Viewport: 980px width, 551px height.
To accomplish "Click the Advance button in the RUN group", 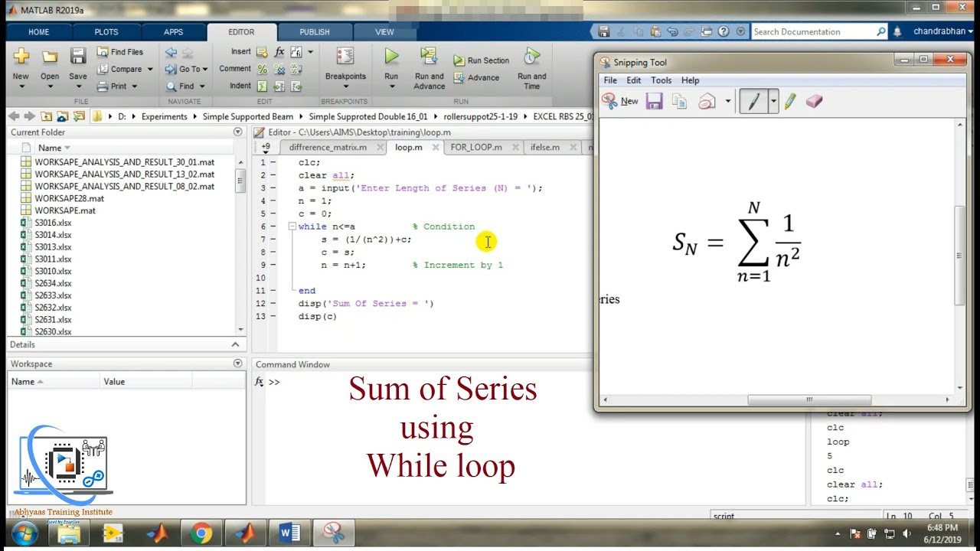I will pyautogui.click(x=476, y=77).
